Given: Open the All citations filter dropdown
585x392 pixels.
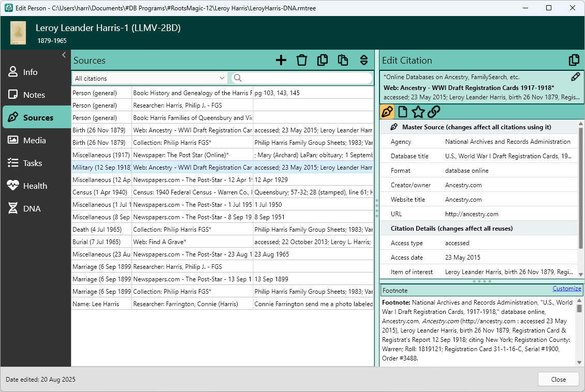Looking at the screenshot, I should tap(150, 78).
